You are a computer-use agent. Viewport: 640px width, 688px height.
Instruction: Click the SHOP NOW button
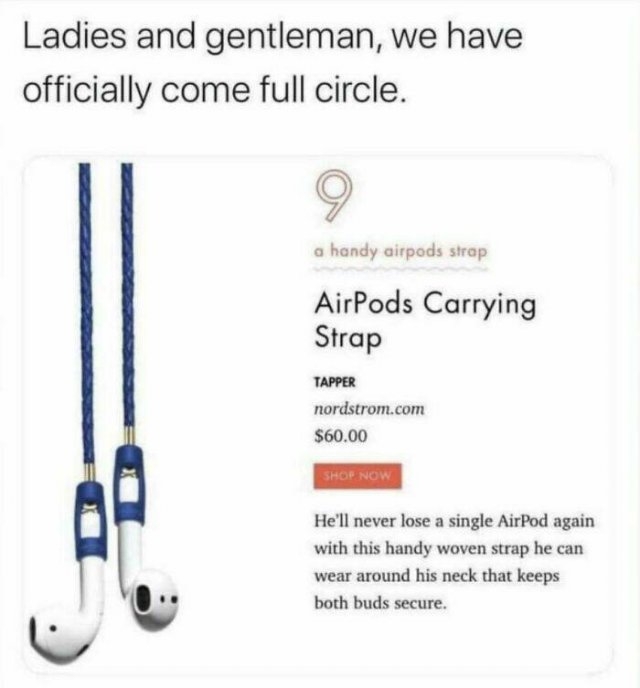pyautogui.click(x=357, y=476)
